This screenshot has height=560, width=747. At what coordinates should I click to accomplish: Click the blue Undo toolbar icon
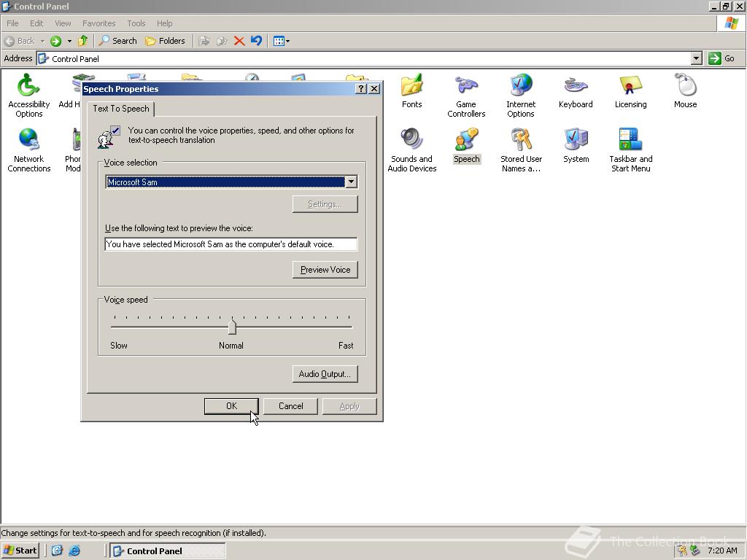coord(256,41)
